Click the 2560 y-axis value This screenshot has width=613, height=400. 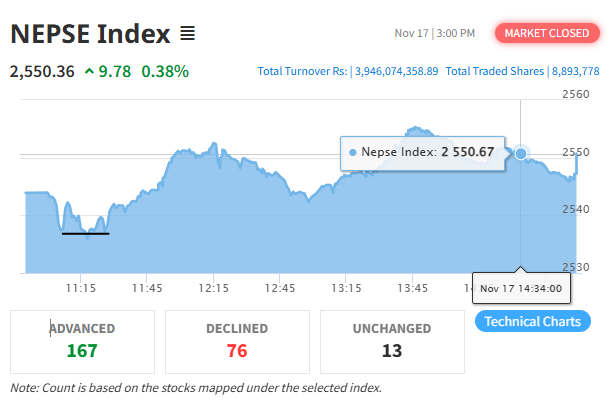577,94
